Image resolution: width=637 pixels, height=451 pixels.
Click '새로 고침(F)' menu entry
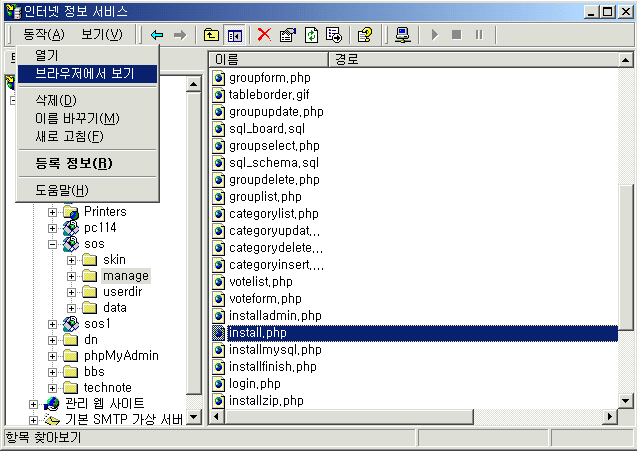point(69,136)
